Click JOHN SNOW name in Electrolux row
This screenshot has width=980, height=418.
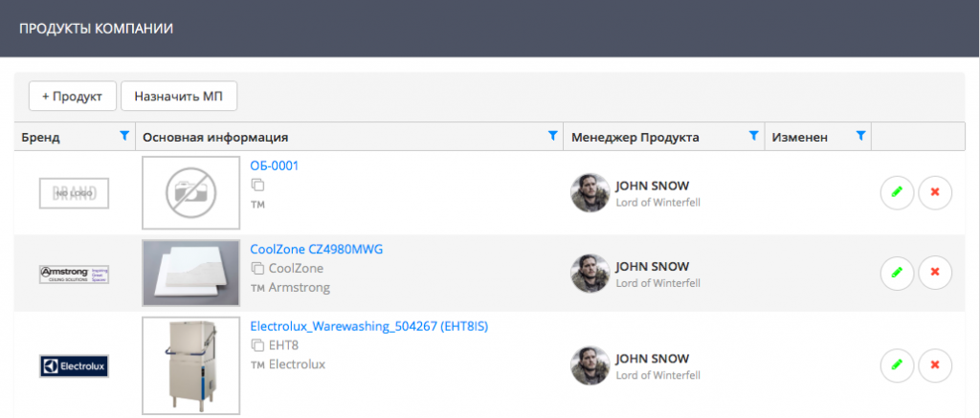coord(653,360)
